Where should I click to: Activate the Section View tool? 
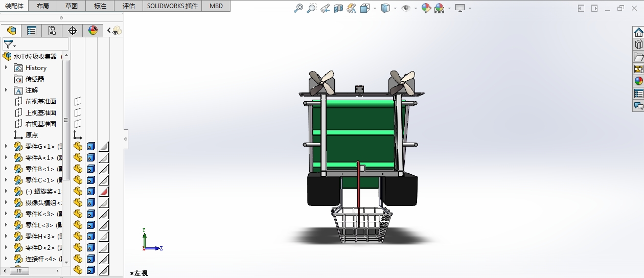(338, 8)
